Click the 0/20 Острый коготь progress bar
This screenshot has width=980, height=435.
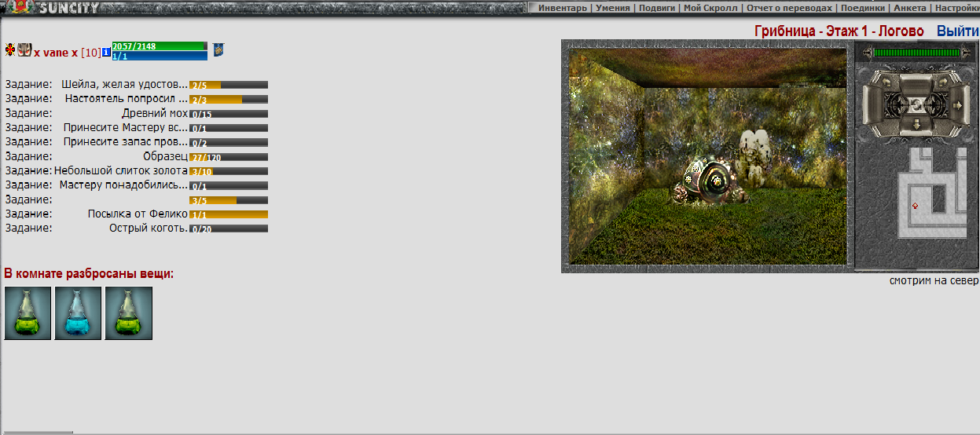[229, 228]
